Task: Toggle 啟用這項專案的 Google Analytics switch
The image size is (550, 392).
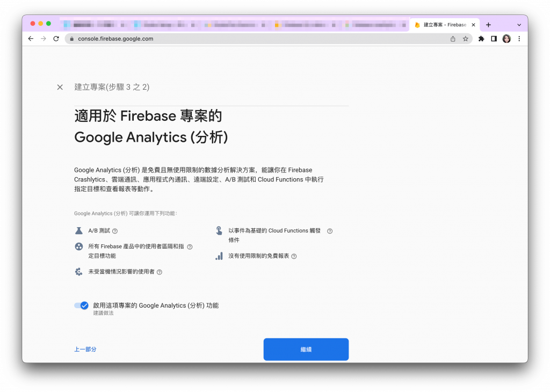Action: (x=82, y=306)
